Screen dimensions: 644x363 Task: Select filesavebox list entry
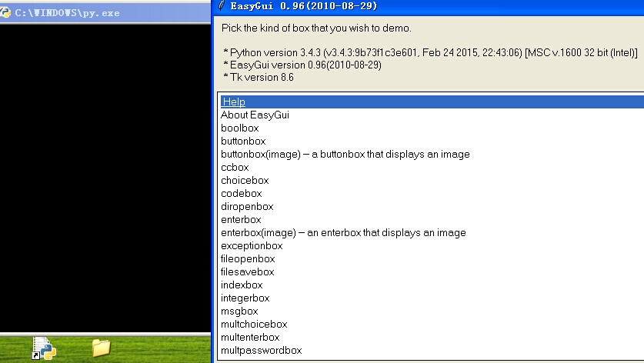pyautogui.click(x=247, y=271)
